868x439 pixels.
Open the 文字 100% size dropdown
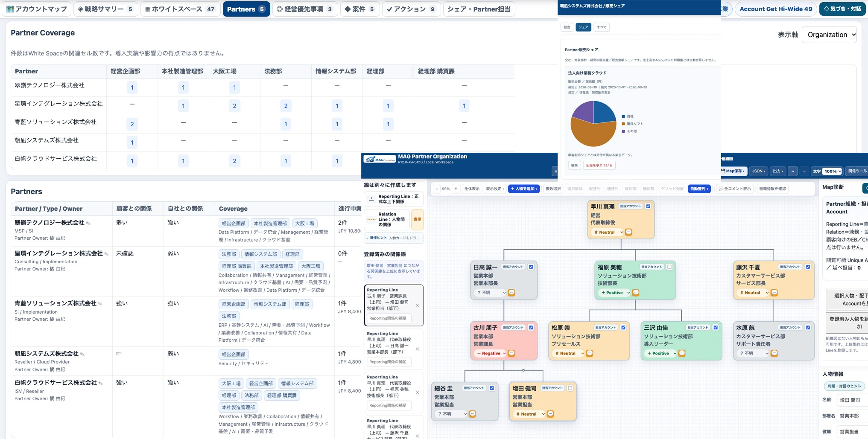coord(833,171)
